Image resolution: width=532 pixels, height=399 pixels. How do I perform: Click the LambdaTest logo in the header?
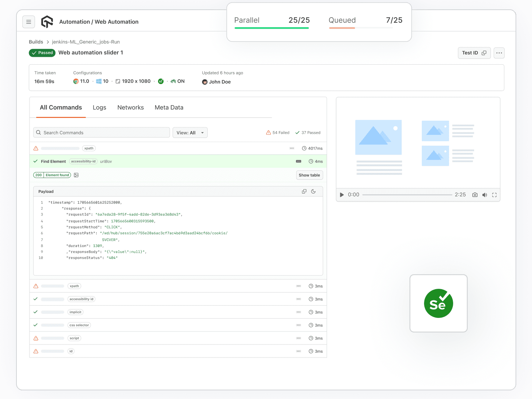click(x=47, y=22)
